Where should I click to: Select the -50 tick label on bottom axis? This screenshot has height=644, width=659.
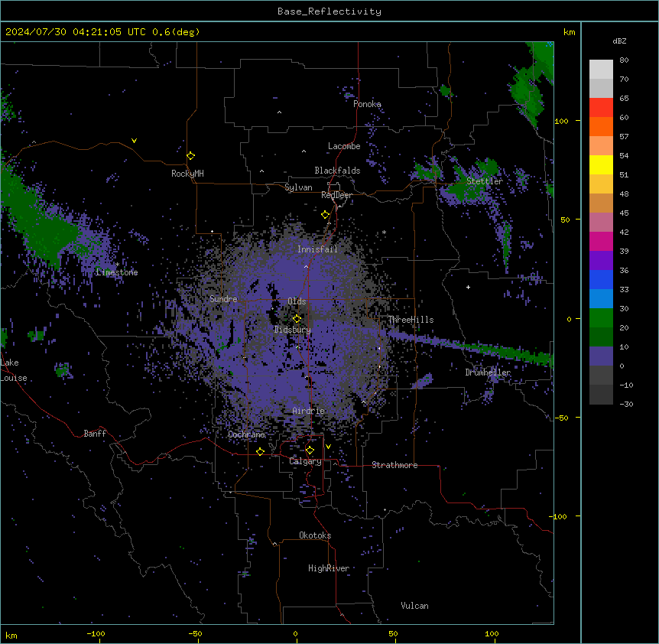195,633
